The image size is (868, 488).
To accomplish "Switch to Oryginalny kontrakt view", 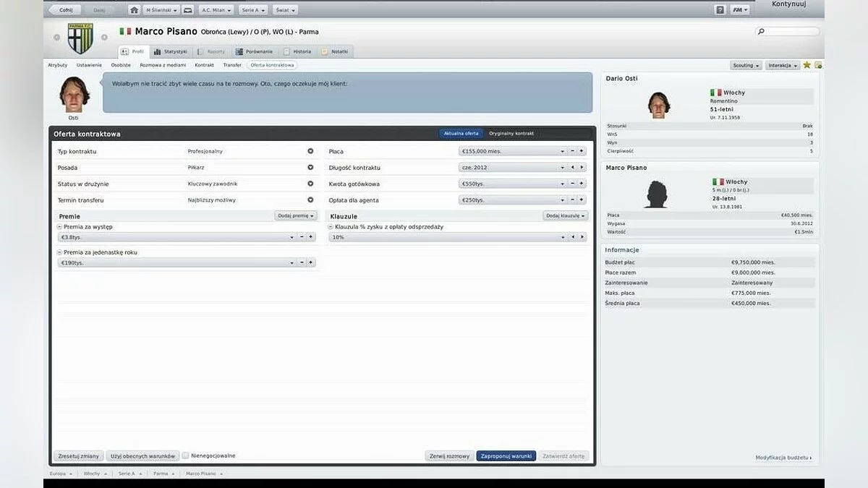I will pyautogui.click(x=511, y=134).
